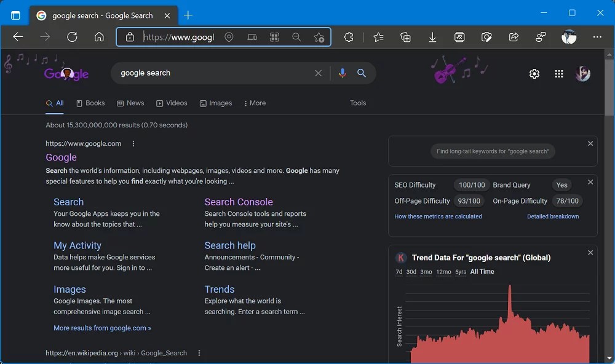Viewport: 615px width, 364px height.
Task: Click the Keywords Everywhere K icon
Action: [400, 258]
